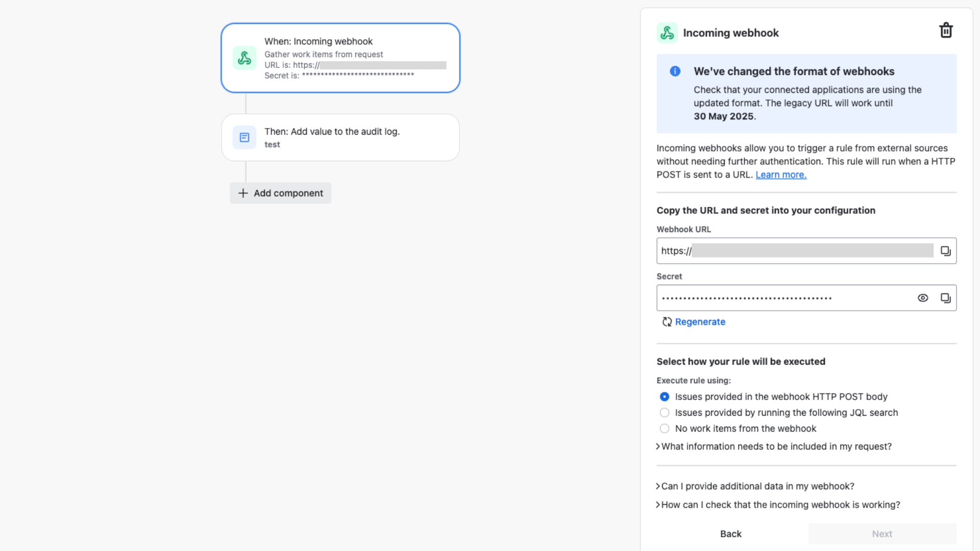Click the Back button

point(731,533)
